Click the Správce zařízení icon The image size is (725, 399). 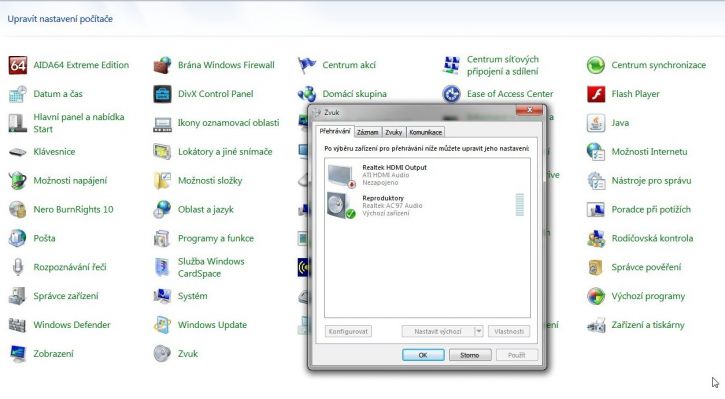[18, 296]
